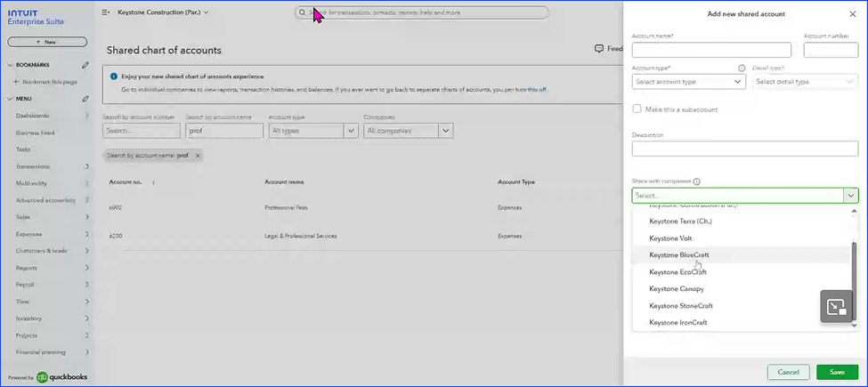The height and width of the screenshot is (387, 868).
Task: Open Dashboards in the sidebar menu
Action: (x=32, y=116)
